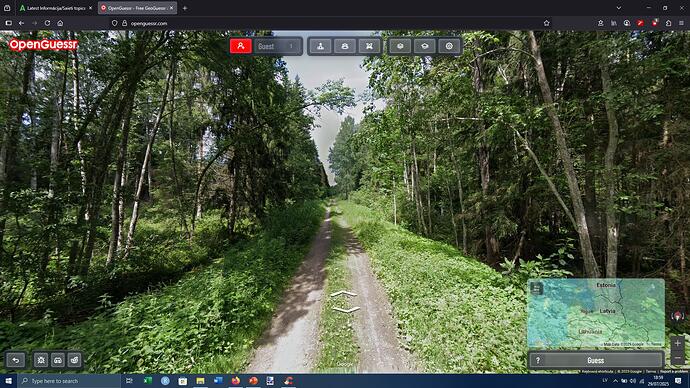Screen dimensions: 690x388
Task: Click the Windows taskbar search box
Action: [x=69, y=381]
